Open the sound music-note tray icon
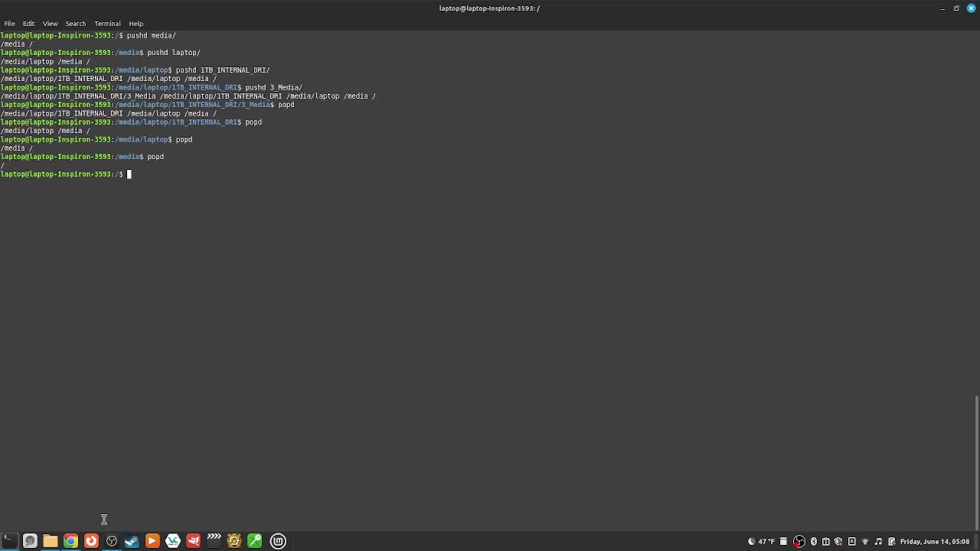The image size is (980, 551). point(878,541)
